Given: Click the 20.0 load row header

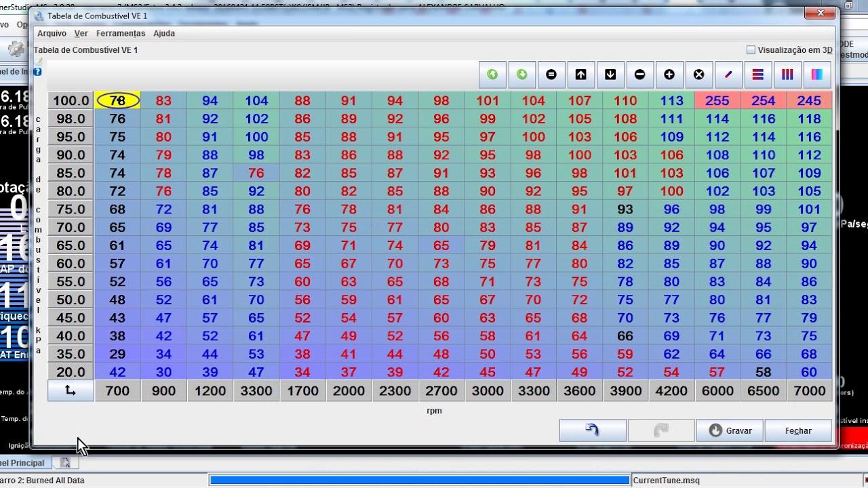Looking at the screenshot, I should pyautogui.click(x=71, y=372).
